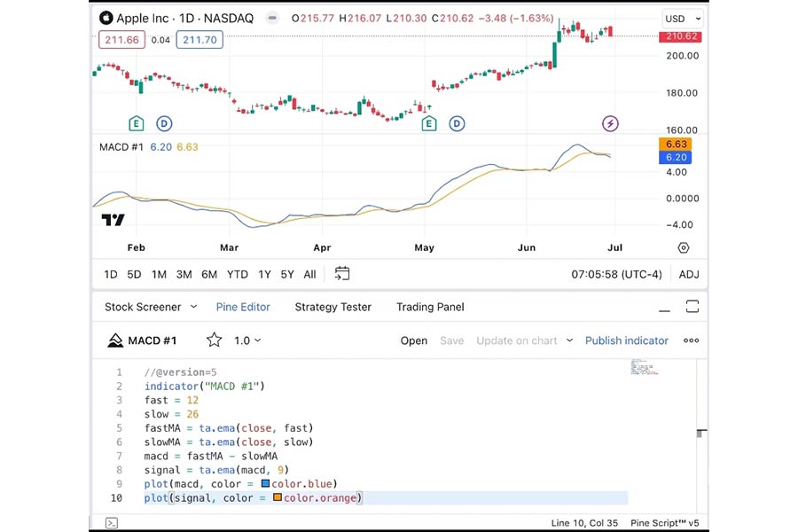Screen dimensions: 798x532
Task: Switch to the Strategy Tester tab
Action: tap(332, 307)
